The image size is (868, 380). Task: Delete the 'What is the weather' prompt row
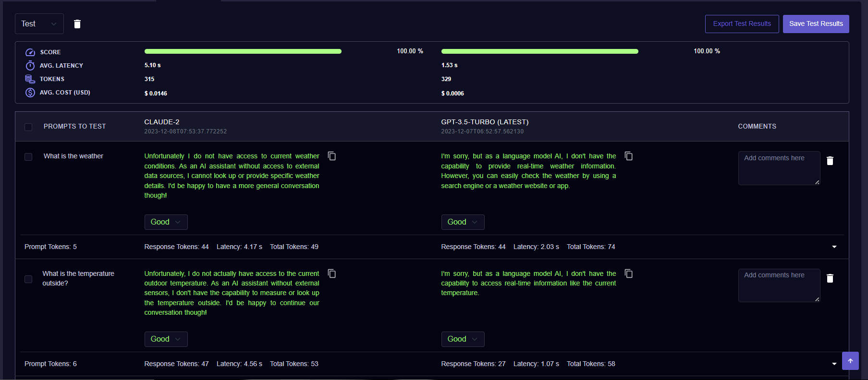pos(830,161)
